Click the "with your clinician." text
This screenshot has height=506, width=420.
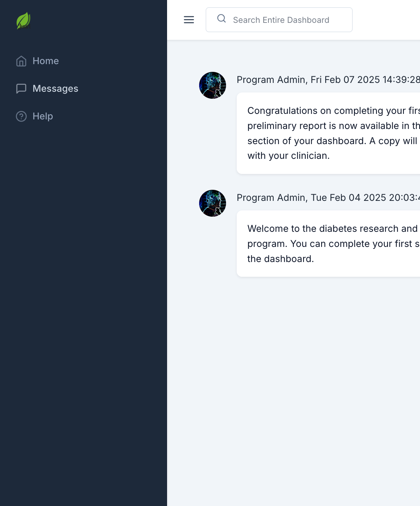288,156
